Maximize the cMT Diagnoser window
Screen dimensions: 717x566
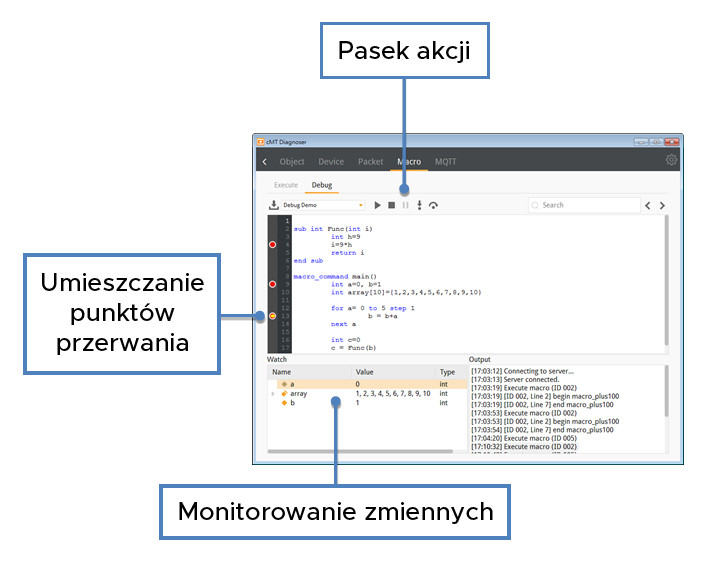pyautogui.click(x=656, y=142)
